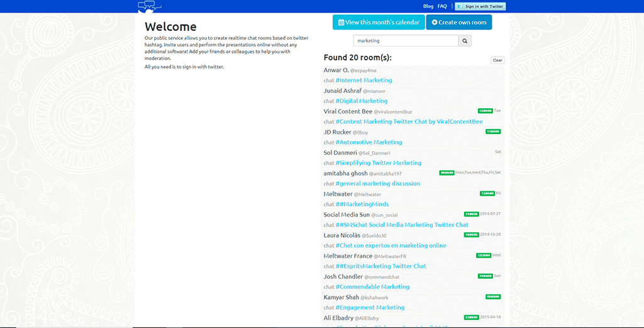644x328 pixels.
Task: Click "All you need is to sign in with twitter."
Action: point(184,67)
